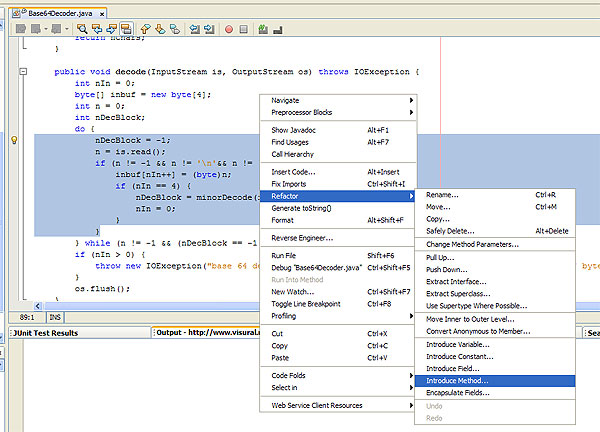
Task: Choose Use Supertype Where Possible
Action: 495,306
